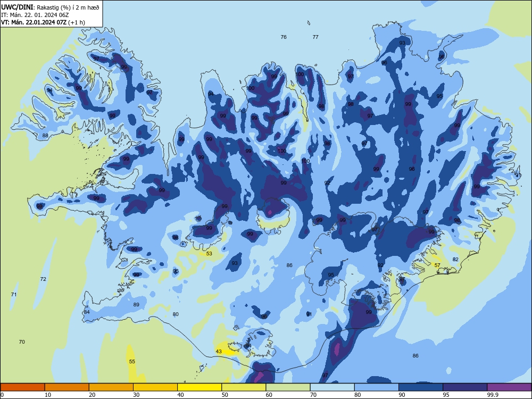
Task: Select the map value 82 near east coast
Action: click(x=456, y=260)
